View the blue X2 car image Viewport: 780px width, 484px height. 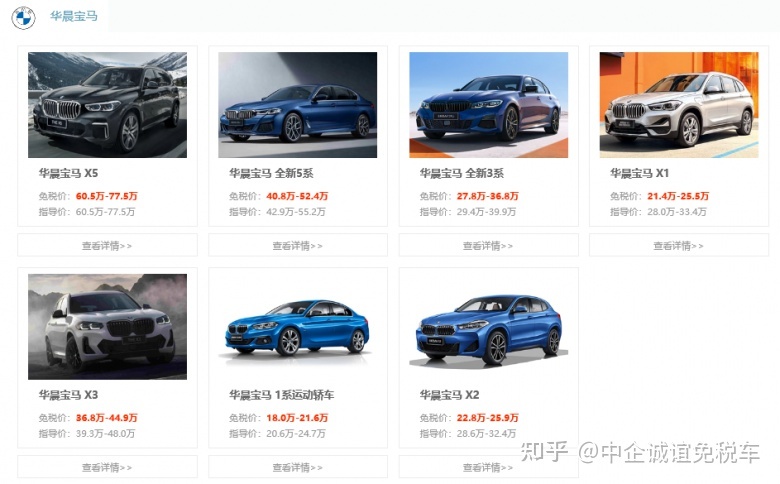pyautogui.click(x=488, y=327)
